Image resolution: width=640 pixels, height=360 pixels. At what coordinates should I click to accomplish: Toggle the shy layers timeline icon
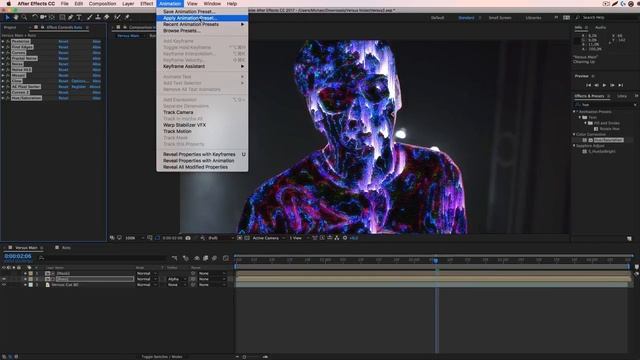(197, 258)
